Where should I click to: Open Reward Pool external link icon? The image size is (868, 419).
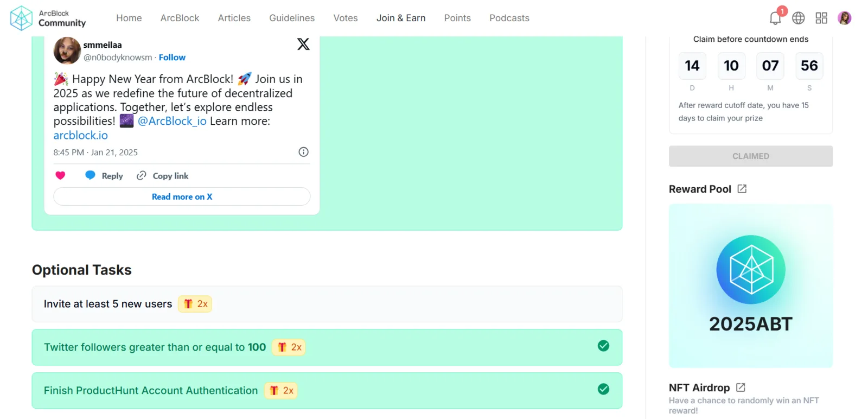[x=742, y=189]
